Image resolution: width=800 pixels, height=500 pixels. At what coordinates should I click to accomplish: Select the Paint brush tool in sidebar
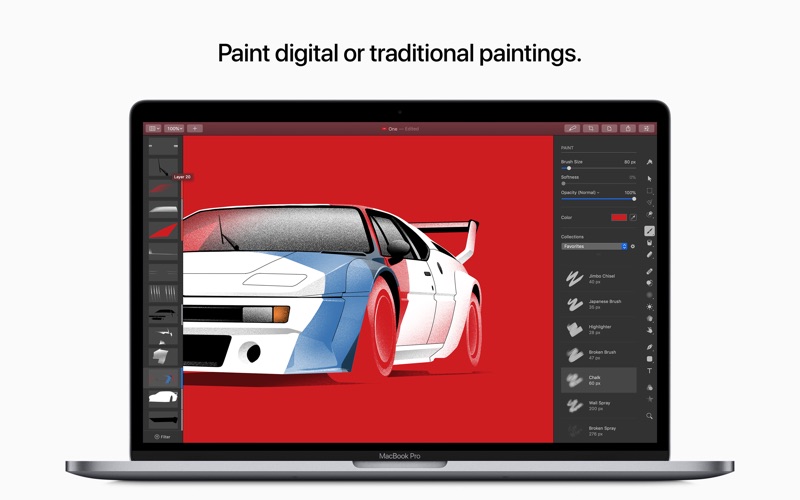(x=649, y=231)
